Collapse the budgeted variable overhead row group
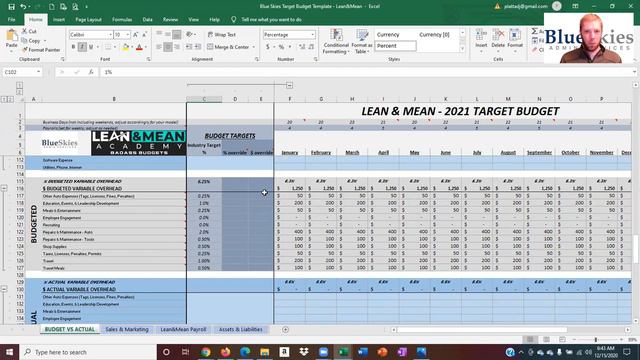The width and height of the screenshot is (640, 360). [x=4, y=188]
